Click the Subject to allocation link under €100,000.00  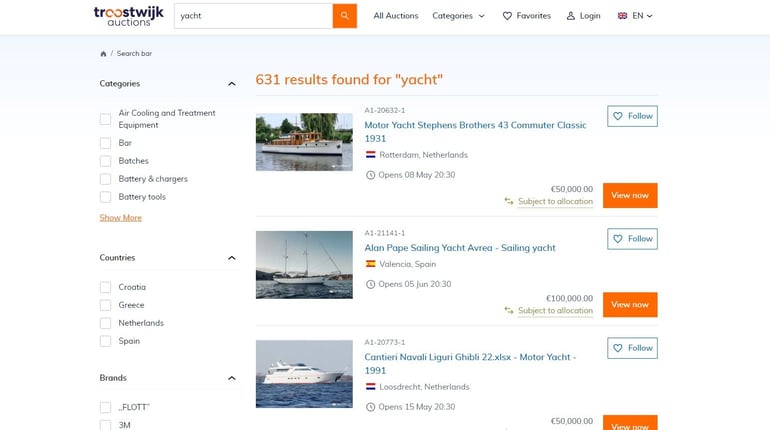[555, 311]
